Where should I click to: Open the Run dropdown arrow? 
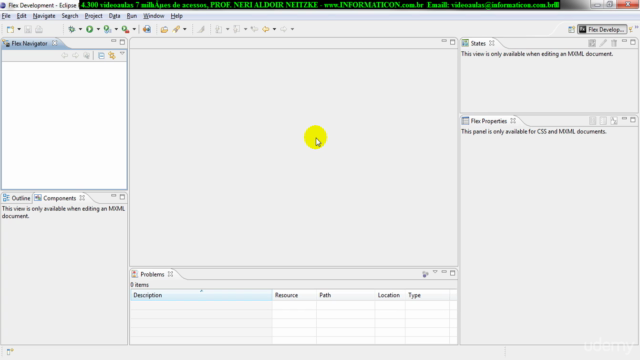[98, 29]
